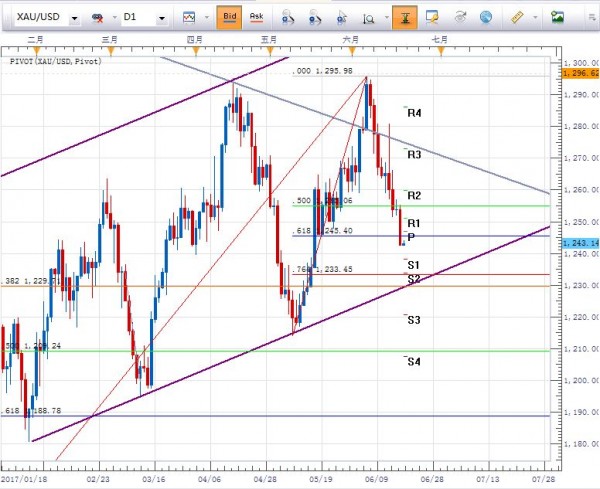The width and height of the screenshot is (600, 489).
Task: Click the chart properties window icon
Action: click(x=432, y=17)
